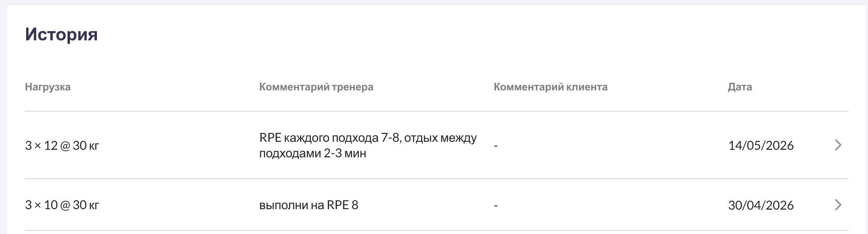Viewport: 868px width, 234px height.
Task: Click the "RPE каждого подхода 7-8" comment line
Action: (368, 138)
